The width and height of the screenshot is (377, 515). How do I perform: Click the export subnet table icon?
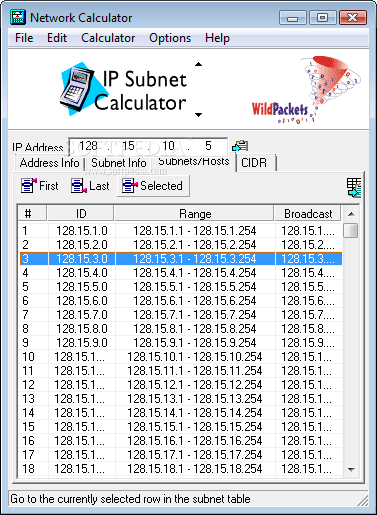[x=354, y=187]
